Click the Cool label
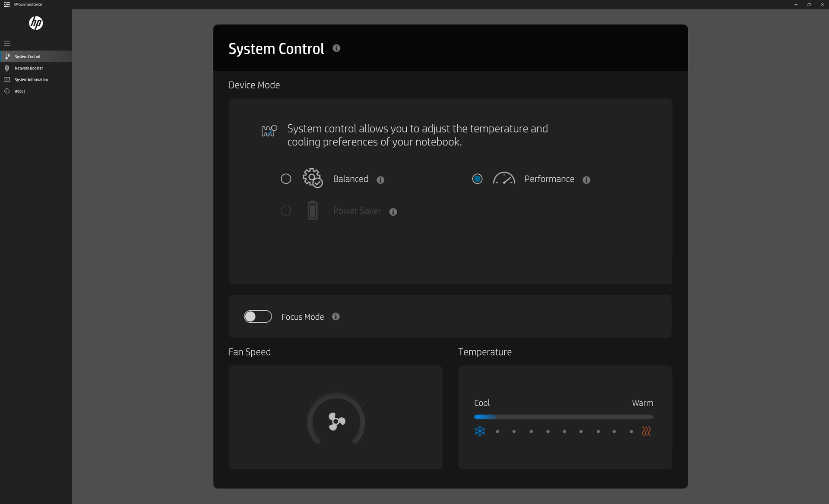 coord(482,403)
